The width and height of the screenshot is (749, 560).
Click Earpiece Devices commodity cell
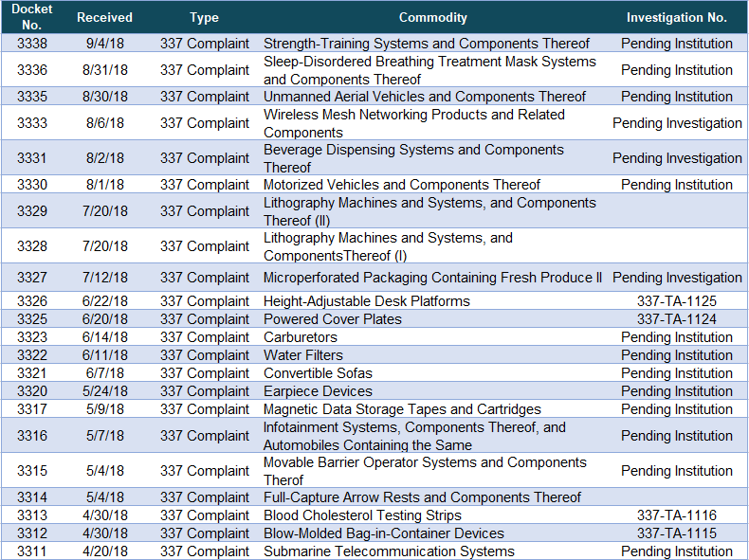coord(318,391)
